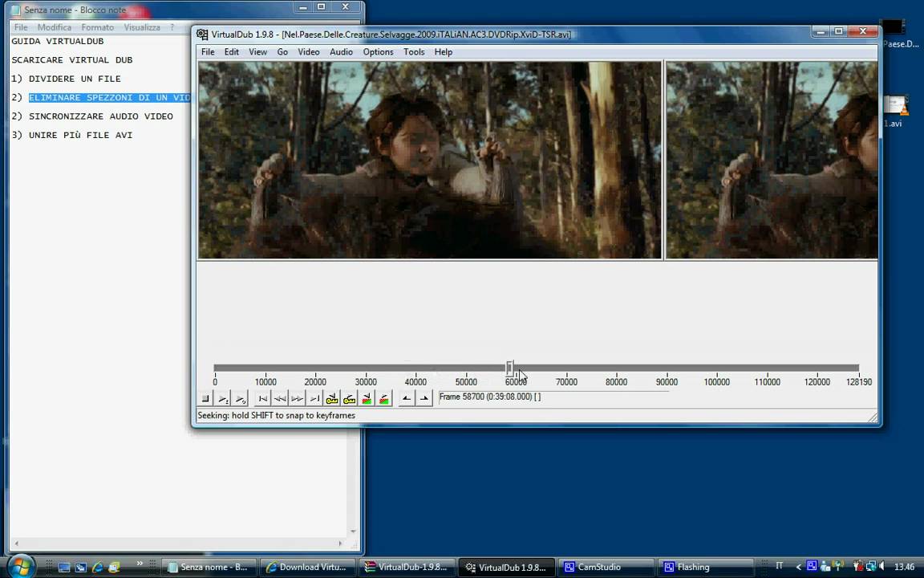Click the VirtualDub title bar icon

pyautogui.click(x=202, y=35)
